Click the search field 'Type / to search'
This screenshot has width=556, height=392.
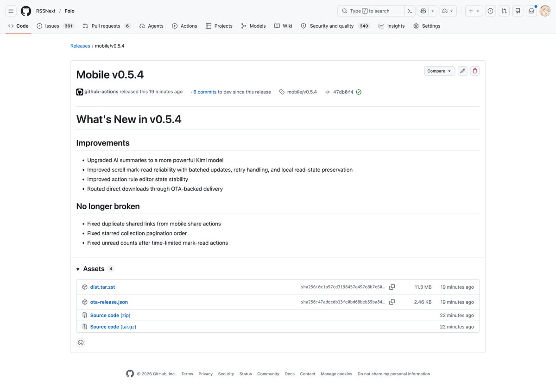click(371, 11)
